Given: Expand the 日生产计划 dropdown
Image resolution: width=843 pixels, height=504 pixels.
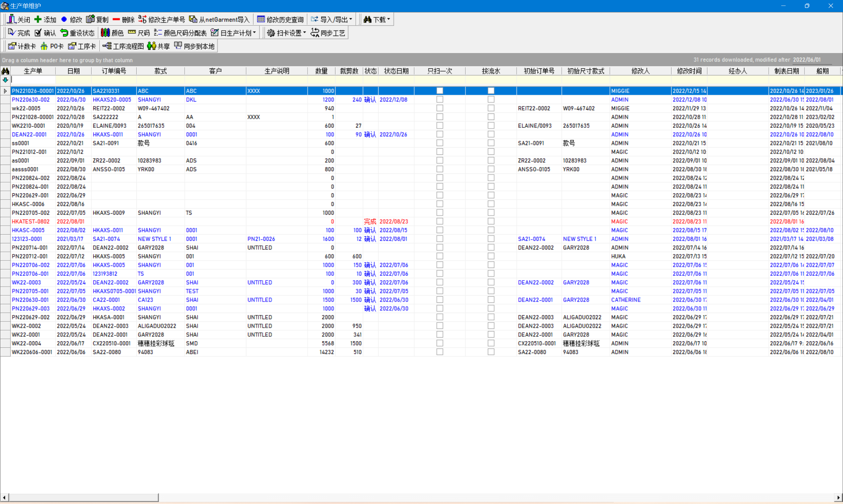Looking at the screenshot, I should pyautogui.click(x=254, y=32).
